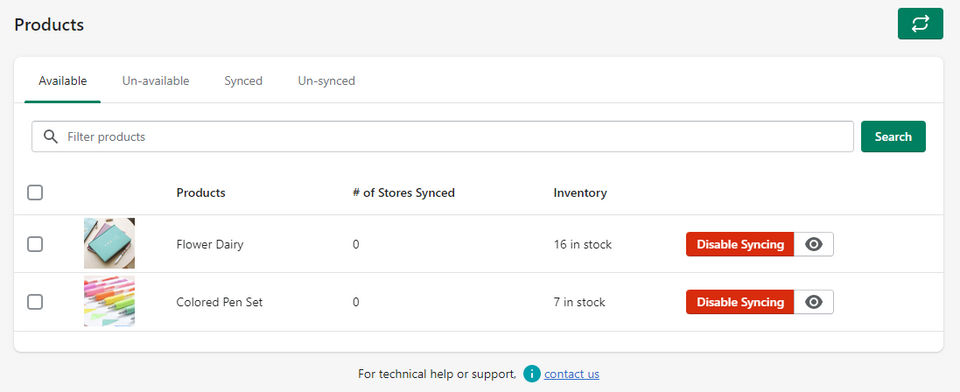Check the Flower Dairy row checkbox
The image size is (960, 392).
(35, 244)
